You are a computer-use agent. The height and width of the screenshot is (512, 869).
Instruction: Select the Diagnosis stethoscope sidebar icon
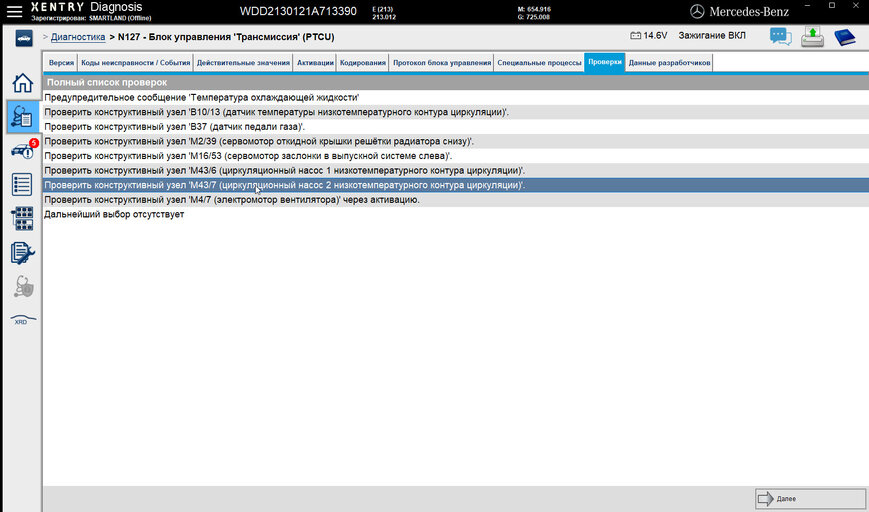coord(23,117)
